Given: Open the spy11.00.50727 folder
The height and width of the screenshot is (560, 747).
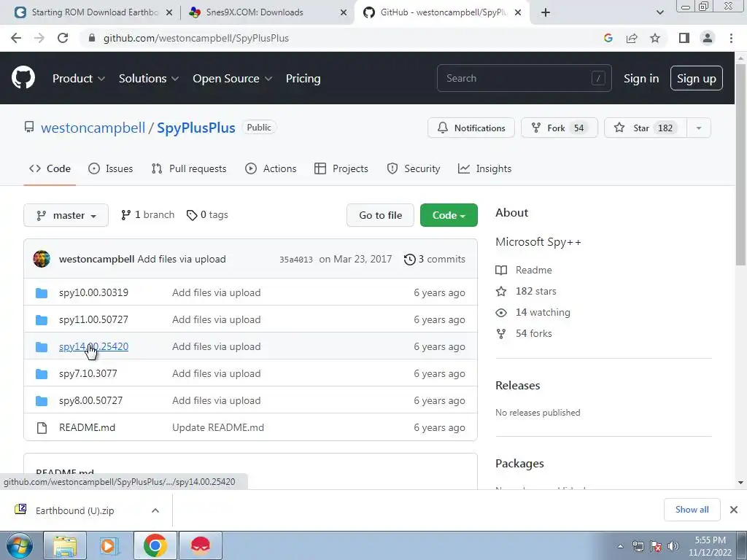Looking at the screenshot, I should click(x=93, y=319).
